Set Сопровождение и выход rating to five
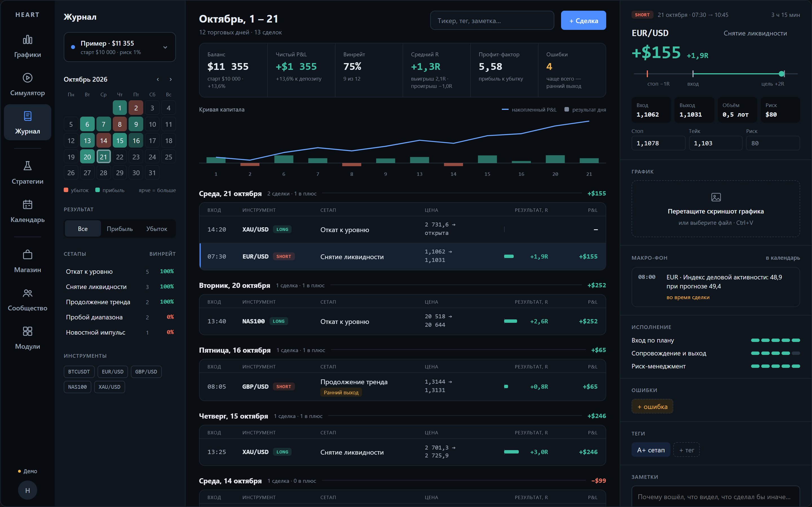Viewport: 812px width, 507px height. [796, 353]
